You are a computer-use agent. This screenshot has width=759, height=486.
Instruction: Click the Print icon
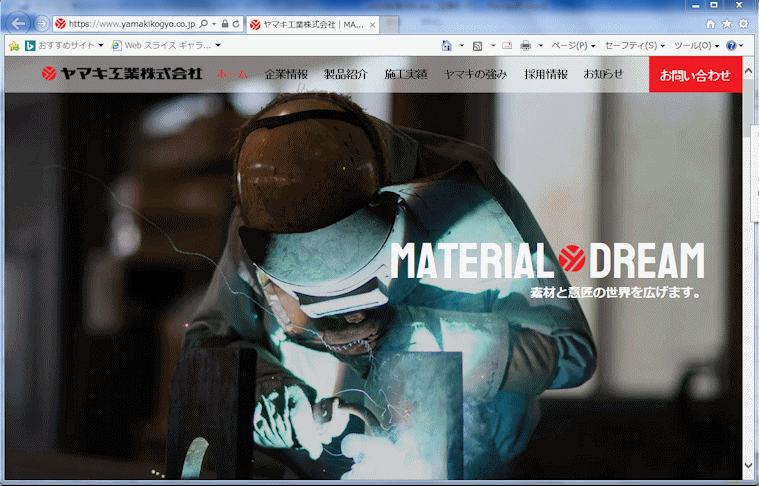[x=526, y=46]
